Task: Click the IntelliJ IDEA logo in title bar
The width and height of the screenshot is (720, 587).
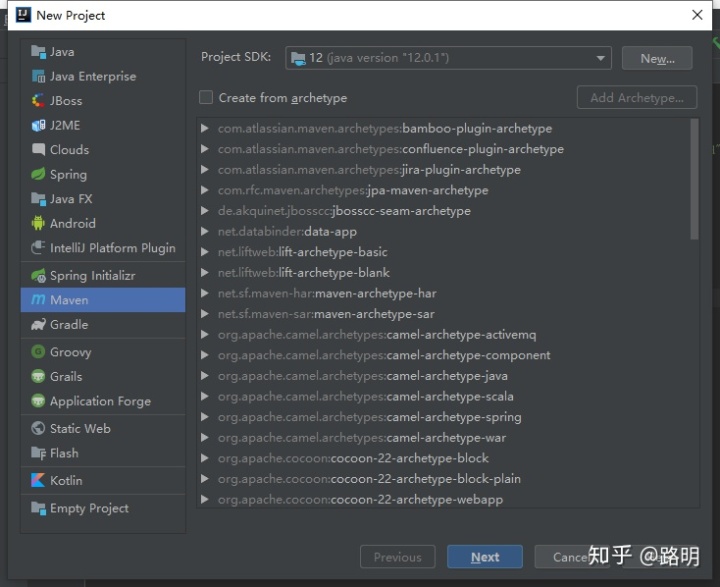Action: point(23,15)
